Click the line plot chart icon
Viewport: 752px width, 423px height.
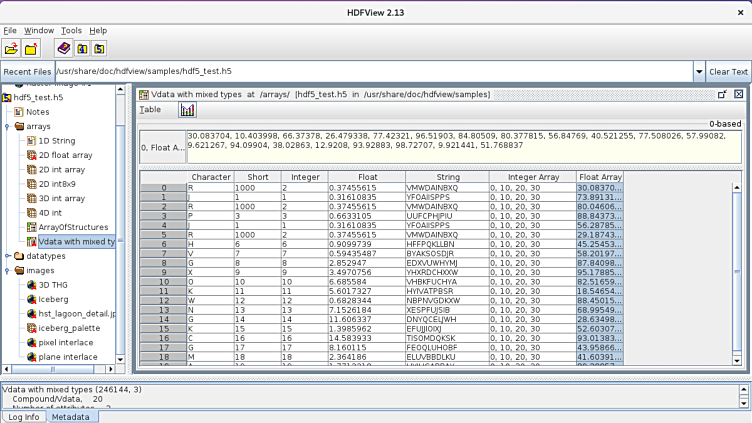coord(187,110)
